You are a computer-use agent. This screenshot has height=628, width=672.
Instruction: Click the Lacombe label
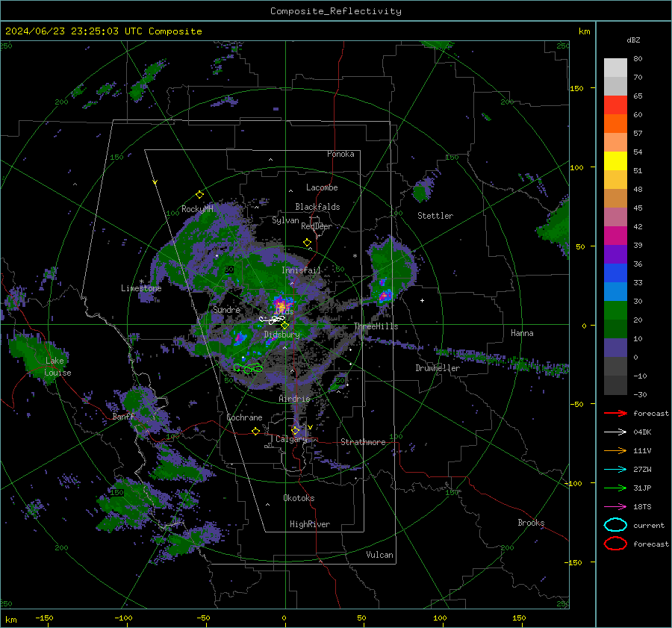coord(322,187)
